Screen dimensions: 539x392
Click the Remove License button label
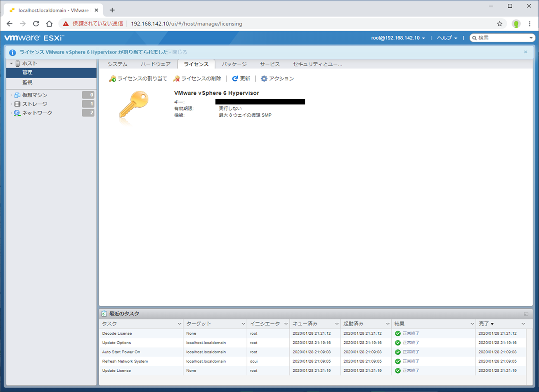(x=201, y=79)
